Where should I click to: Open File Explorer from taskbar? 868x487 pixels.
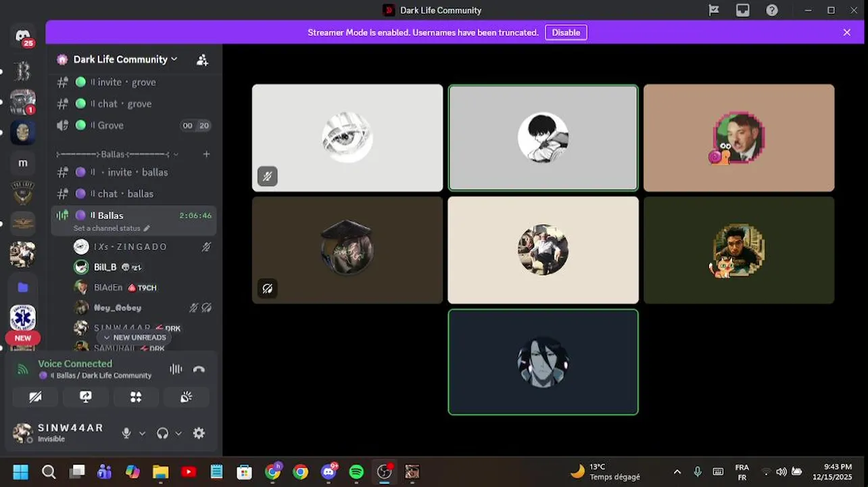pos(160,471)
